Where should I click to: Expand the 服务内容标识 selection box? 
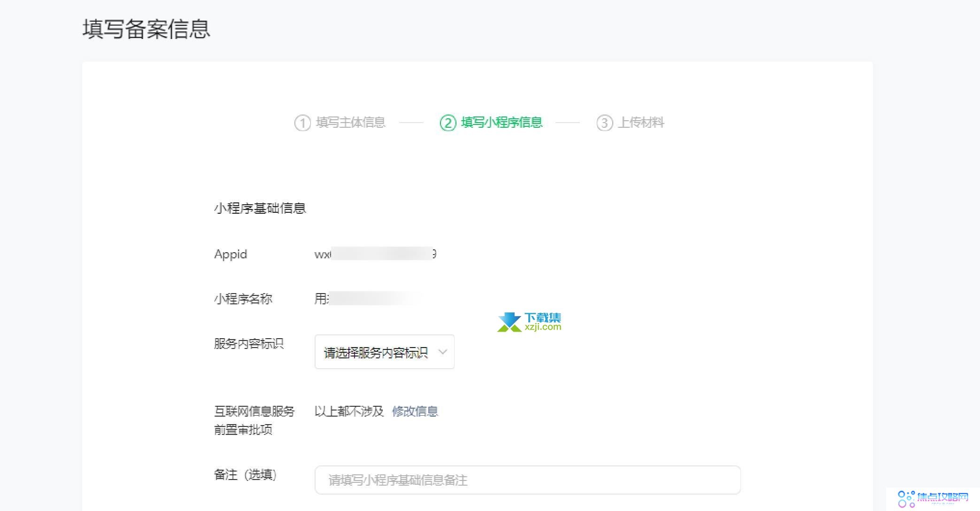click(384, 352)
